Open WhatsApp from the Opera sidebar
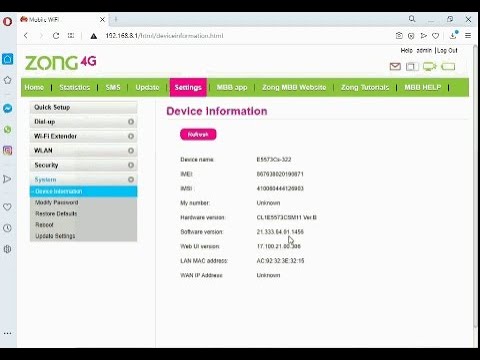This screenshot has width=480, height=360. [7, 129]
